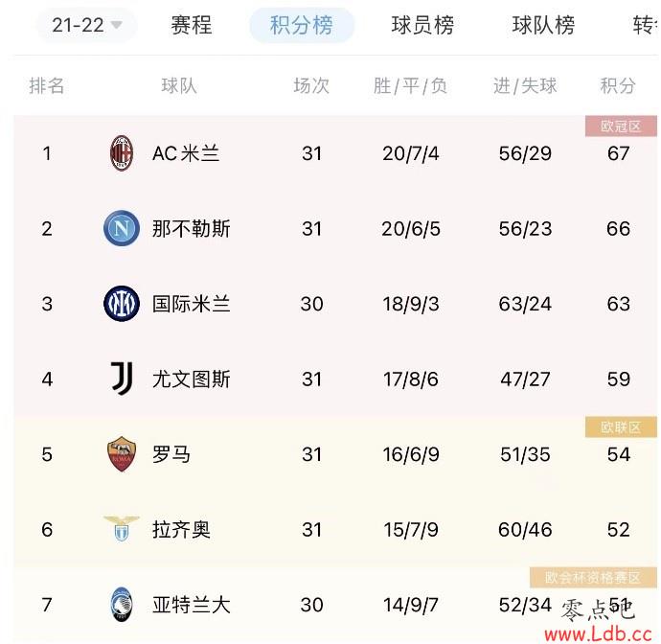The width and height of the screenshot is (661, 644).
Task: Click the 欧冠区 zone label
Action: tap(621, 126)
